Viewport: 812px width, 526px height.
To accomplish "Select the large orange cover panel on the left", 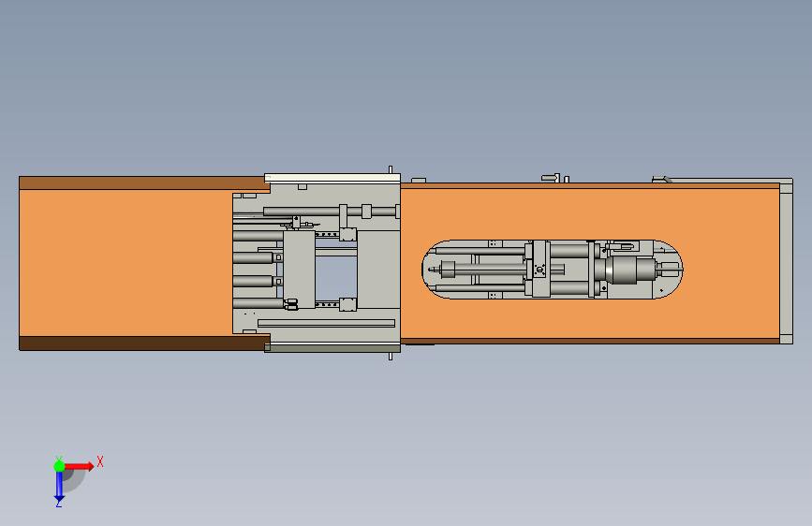I will (x=125, y=263).
